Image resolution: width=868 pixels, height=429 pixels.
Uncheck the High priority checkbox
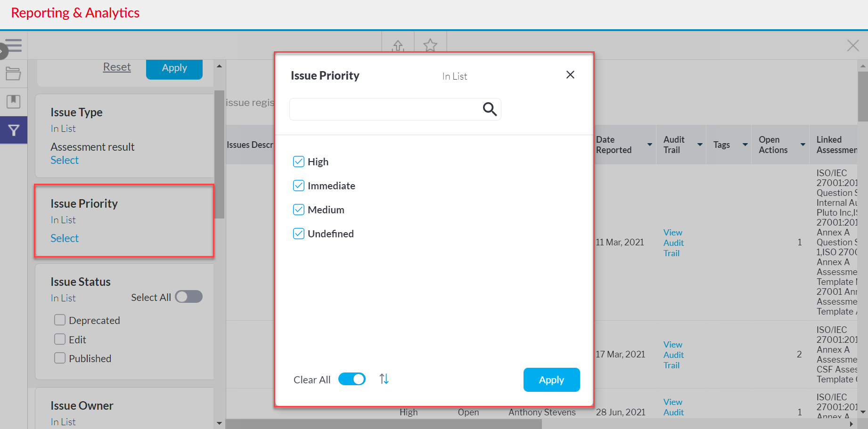tap(299, 162)
